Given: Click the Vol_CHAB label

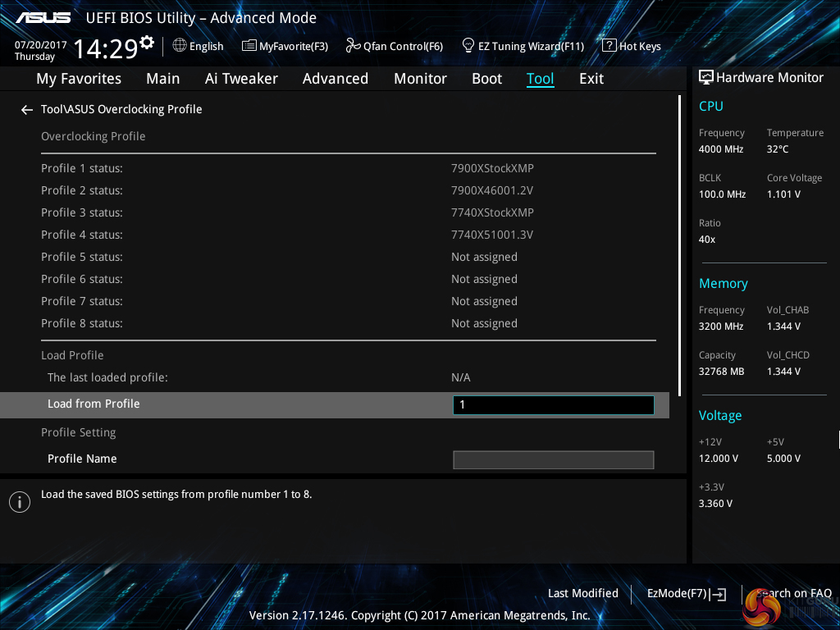Looking at the screenshot, I should (x=788, y=310).
